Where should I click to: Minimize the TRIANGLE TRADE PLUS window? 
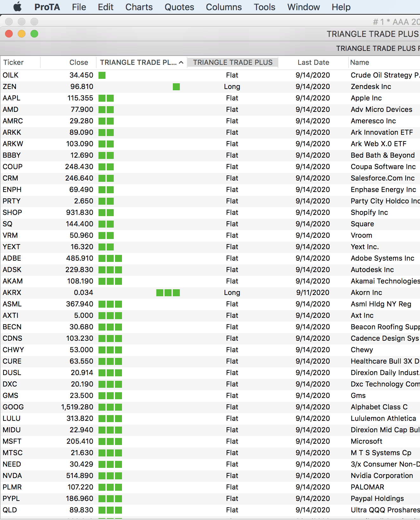pyautogui.click(x=22, y=34)
